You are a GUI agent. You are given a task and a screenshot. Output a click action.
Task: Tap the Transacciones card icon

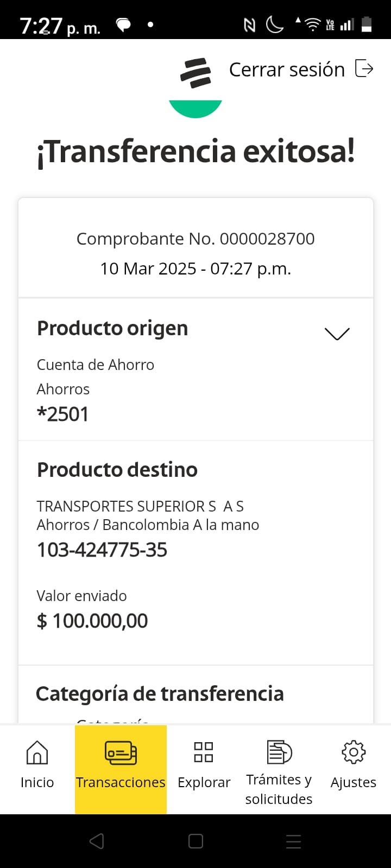tap(121, 752)
